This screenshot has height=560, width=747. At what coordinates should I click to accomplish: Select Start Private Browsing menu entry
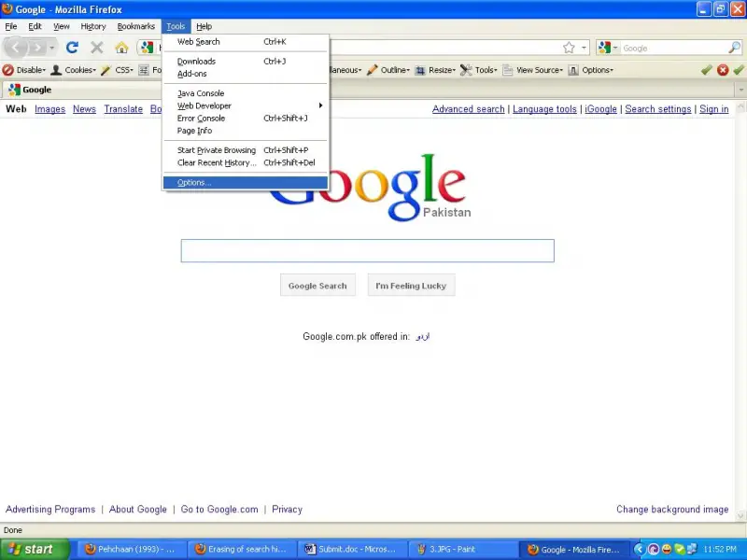pos(246,150)
